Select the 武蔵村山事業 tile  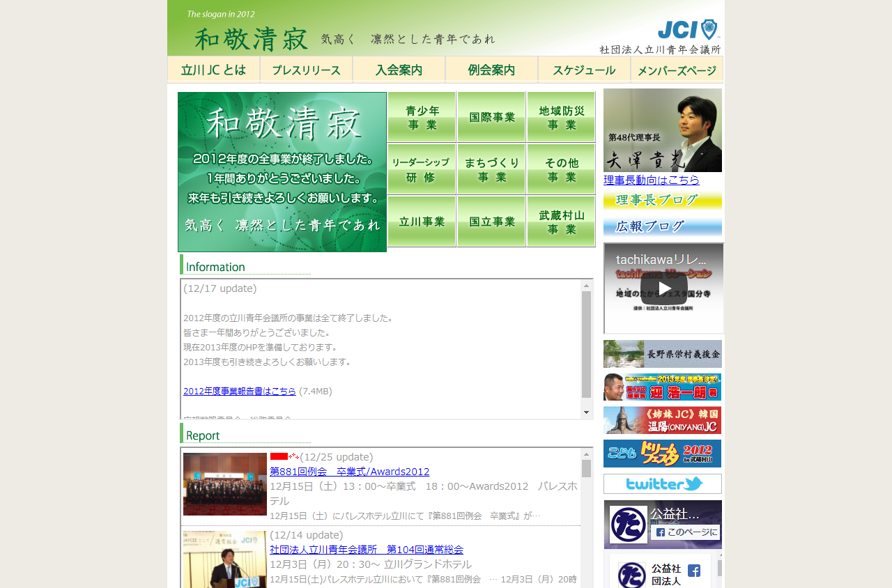(x=561, y=222)
